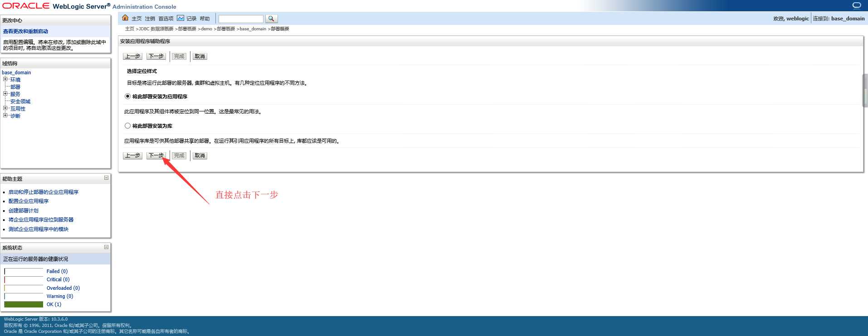Click the top 完成 button

[179, 56]
